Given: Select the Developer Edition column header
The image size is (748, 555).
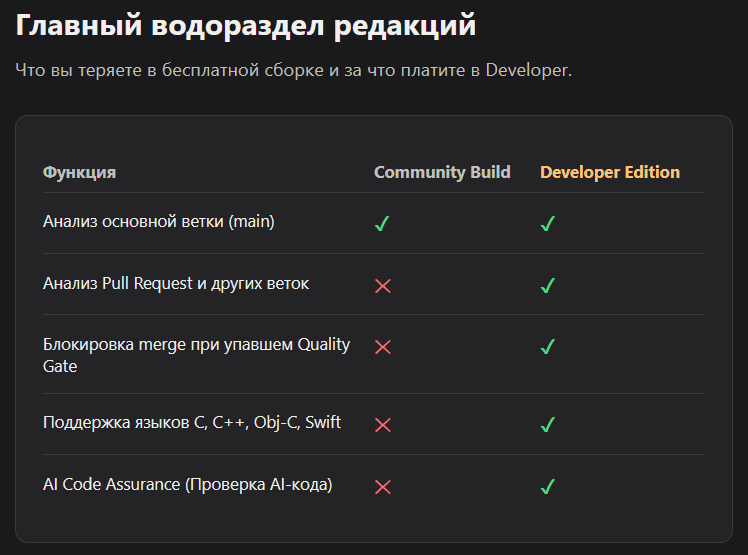Looking at the screenshot, I should (610, 172).
